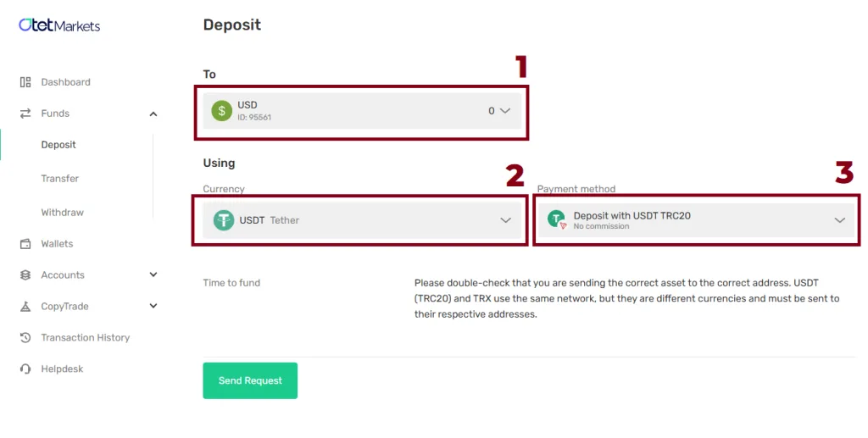This screenshot has height=438, width=868.
Task: Go to Transfer under Funds
Action: click(59, 179)
